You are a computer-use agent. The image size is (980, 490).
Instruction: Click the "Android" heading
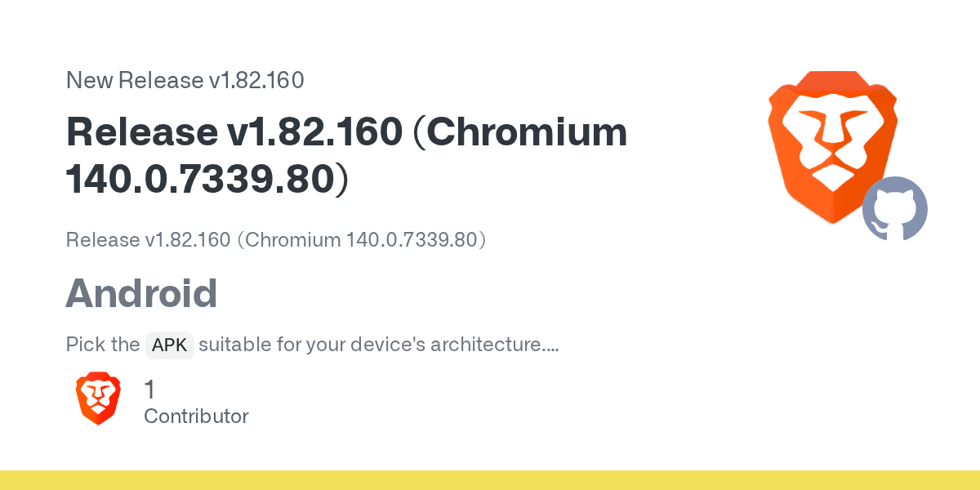pyautogui.click(x=141, y=293)
